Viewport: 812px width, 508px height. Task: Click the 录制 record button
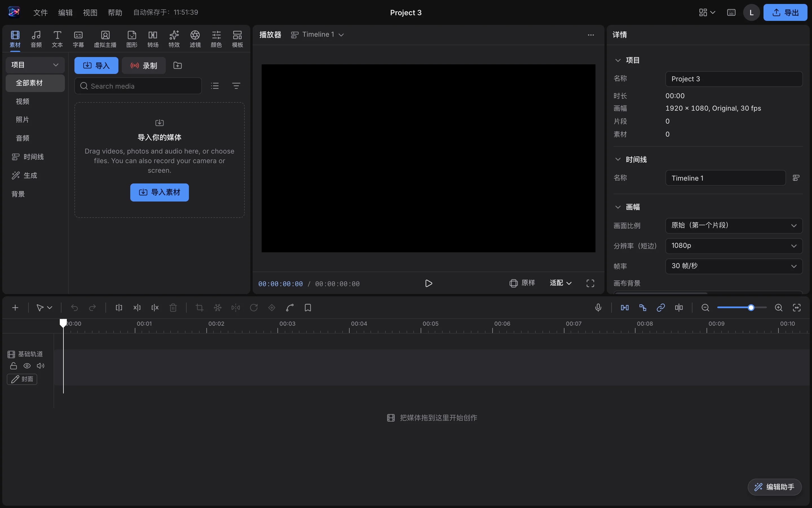tap(144, 65)
